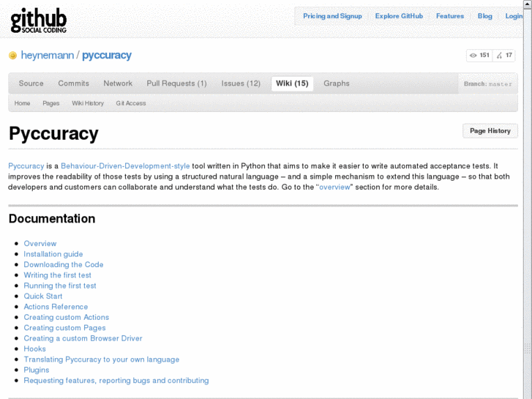Switch to the Source tab
Viewport: 532px width, 399px height.
(x=31, y=83)
